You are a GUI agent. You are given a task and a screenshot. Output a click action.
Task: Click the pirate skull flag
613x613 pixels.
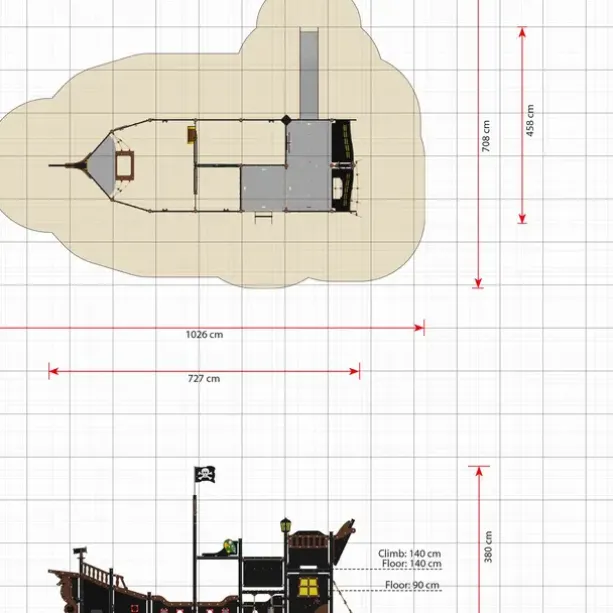point(205,475)
